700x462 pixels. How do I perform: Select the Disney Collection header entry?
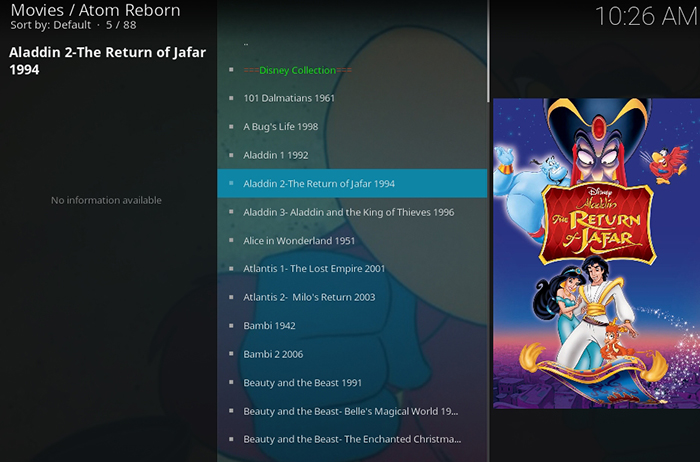[352, 70]
